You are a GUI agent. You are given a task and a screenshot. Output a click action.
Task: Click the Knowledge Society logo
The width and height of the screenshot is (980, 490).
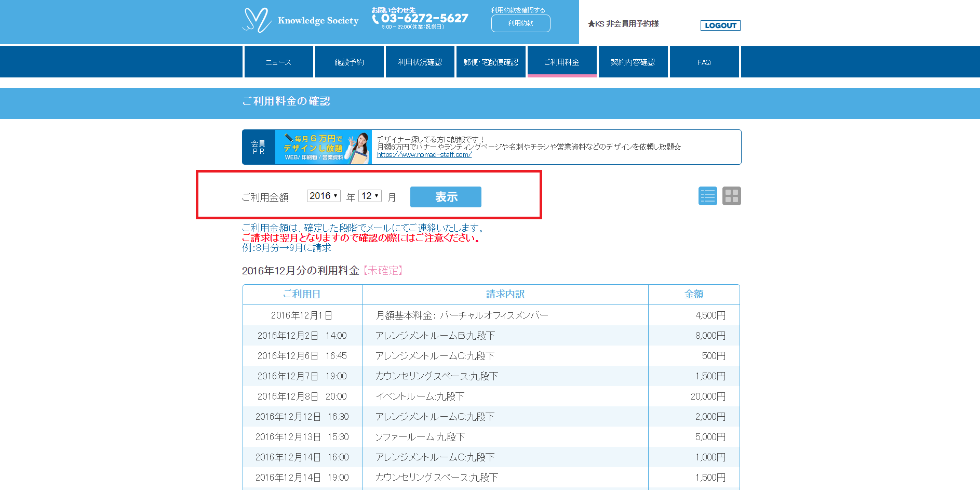[x=300, y=21]
